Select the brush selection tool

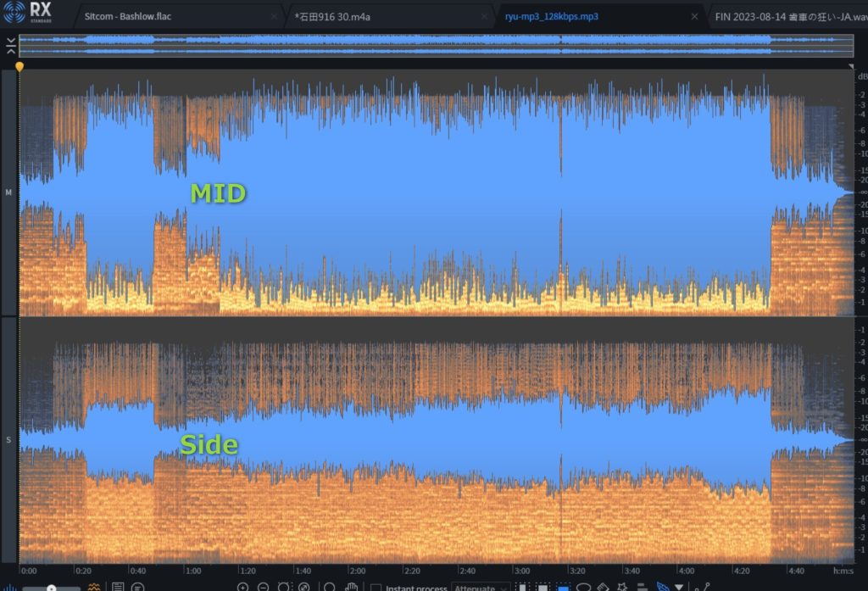point(603,587)
